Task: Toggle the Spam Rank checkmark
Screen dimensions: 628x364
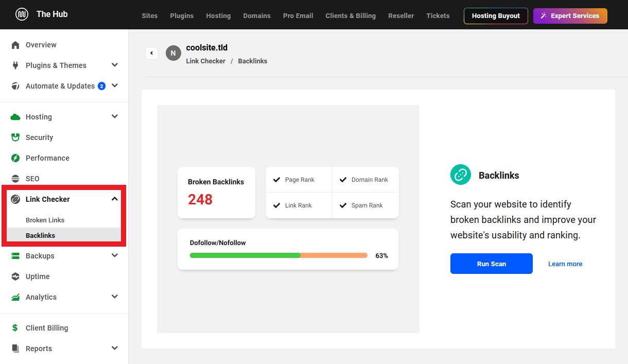Action: (x=343, y=205)
